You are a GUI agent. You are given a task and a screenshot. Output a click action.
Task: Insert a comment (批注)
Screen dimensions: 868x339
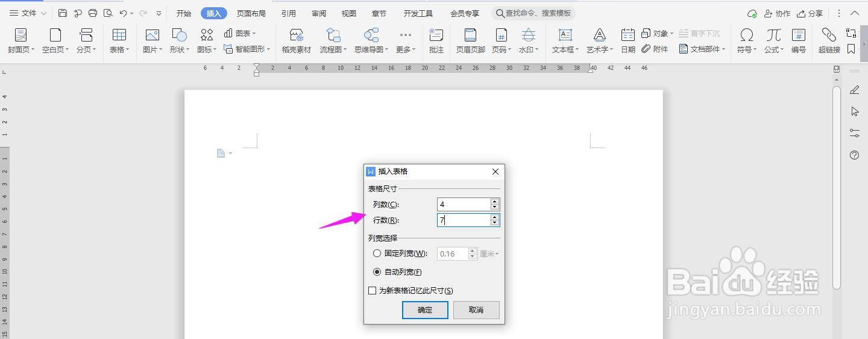tap(436, 41)
